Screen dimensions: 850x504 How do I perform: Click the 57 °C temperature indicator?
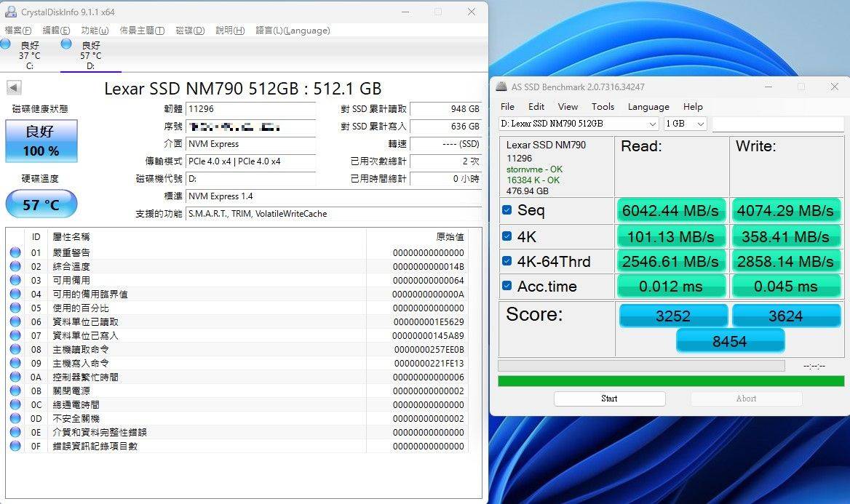(41, 204)
